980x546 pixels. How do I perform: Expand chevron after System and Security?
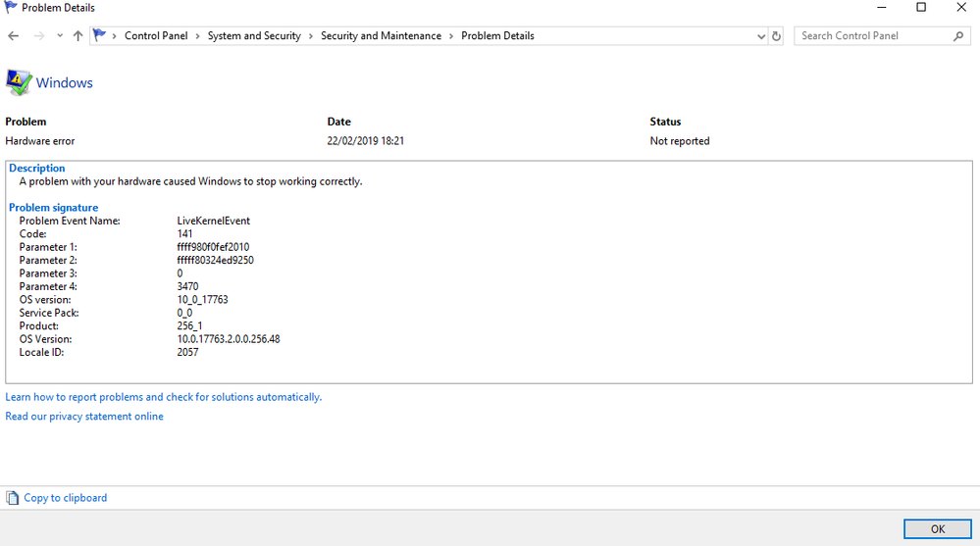click(x=311, y=36)
